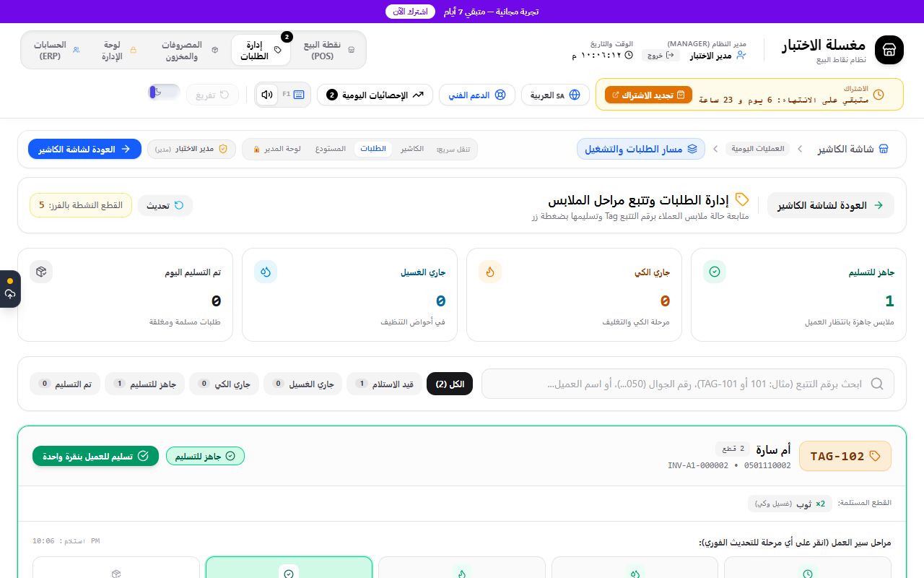The image size is (924, 578).
Task: Click the logout (خروج) button
Action: click(x=659, y=55)
